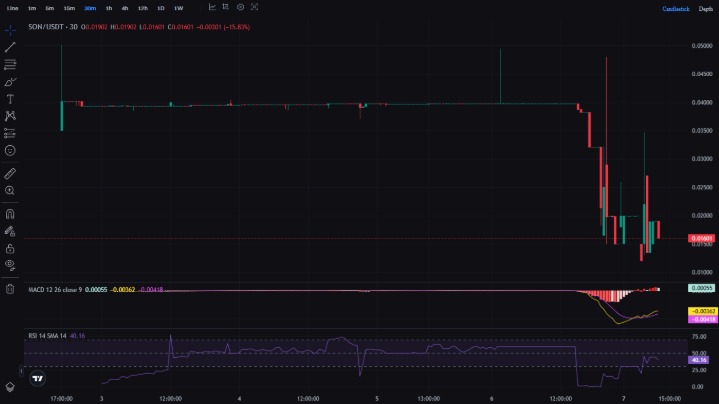This screenshot has height=404, width=719.
Task: Click the 17:00:00 time axis label
Action: [x=61, y=398]
